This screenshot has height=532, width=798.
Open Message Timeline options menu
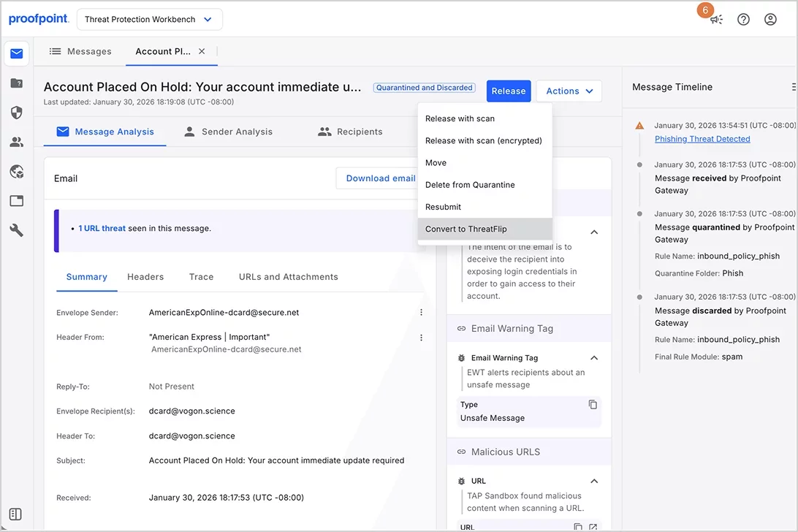[794, 87]
